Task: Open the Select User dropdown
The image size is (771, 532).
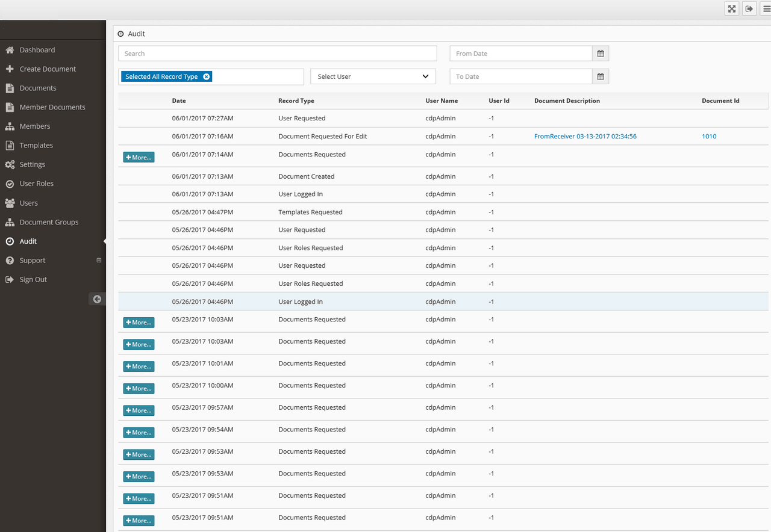Action: click(x=373, y=76)
